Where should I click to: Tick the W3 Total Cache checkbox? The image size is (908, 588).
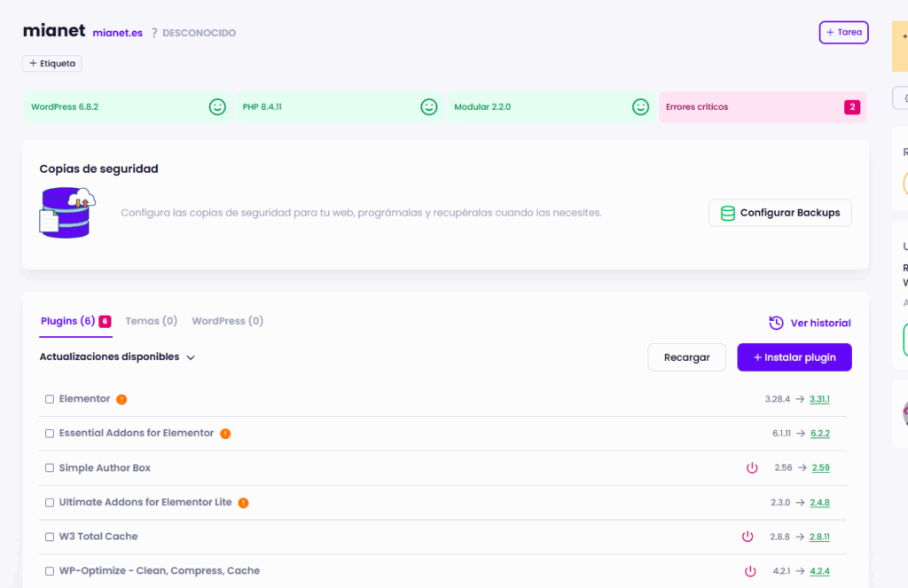click(x=50, y=537)
